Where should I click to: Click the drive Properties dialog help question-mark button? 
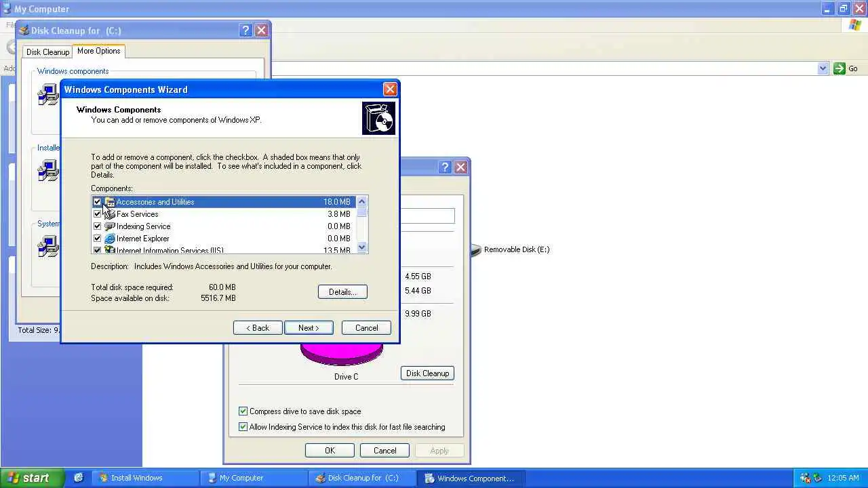[445, 167]
